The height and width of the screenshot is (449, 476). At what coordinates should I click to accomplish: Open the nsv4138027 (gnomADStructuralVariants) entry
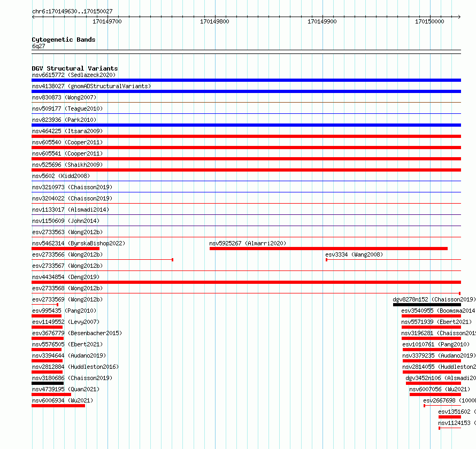(91, 86)
